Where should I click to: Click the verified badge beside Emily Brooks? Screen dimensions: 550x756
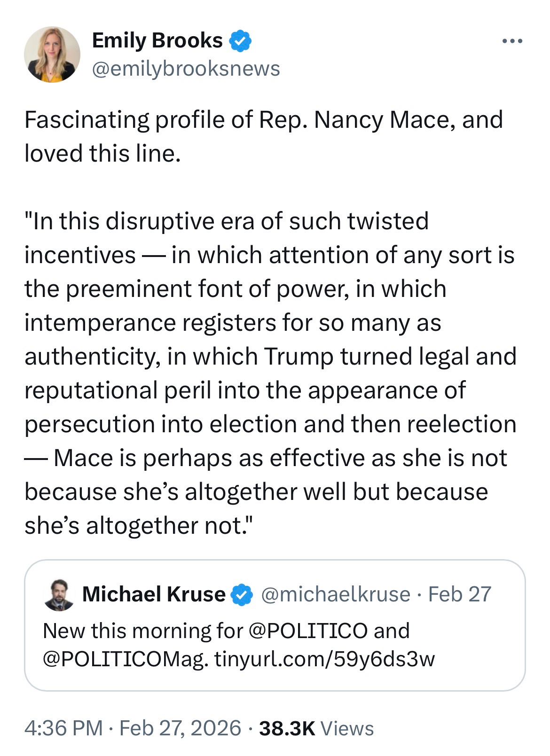tap(240, 41)
